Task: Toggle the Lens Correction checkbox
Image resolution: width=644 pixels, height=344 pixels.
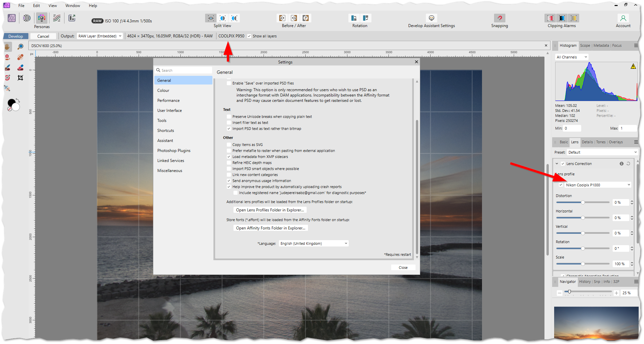Action: pos(563,164)
